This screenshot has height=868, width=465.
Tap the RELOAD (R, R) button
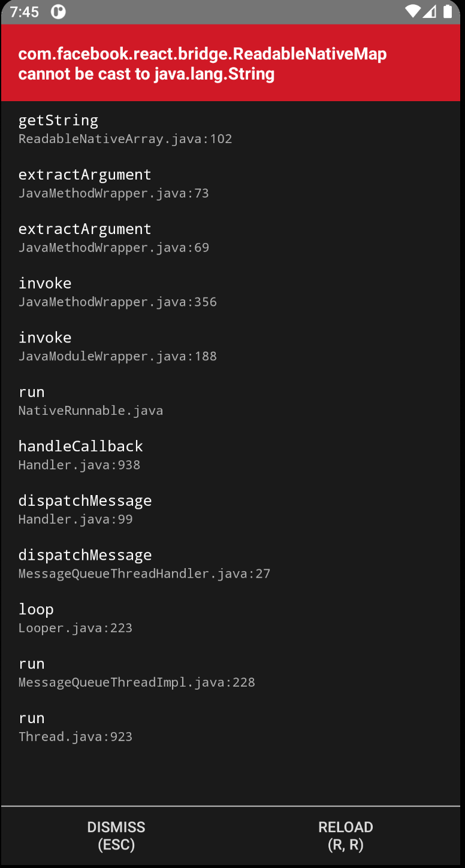pyautogui.click(x=346, y=836)
